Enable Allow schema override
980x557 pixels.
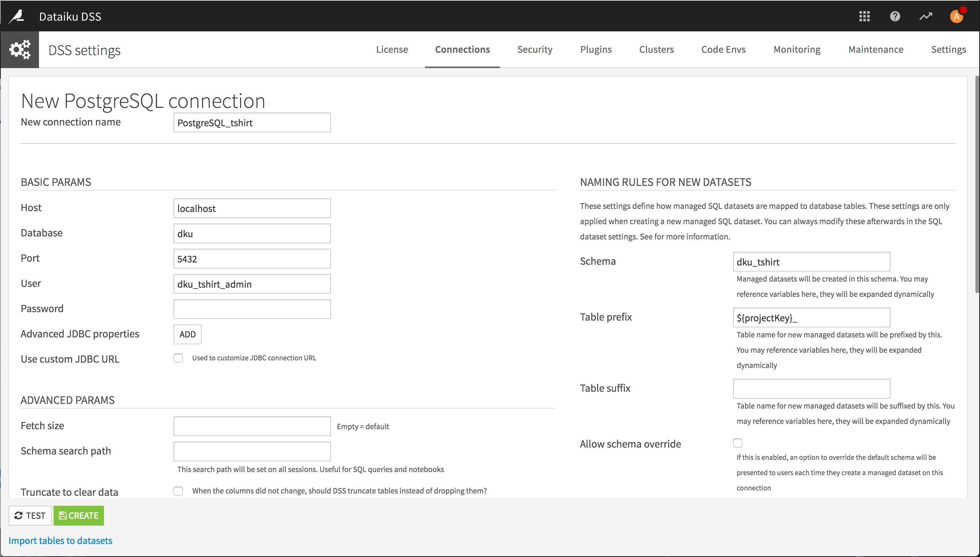coord(738,443)
